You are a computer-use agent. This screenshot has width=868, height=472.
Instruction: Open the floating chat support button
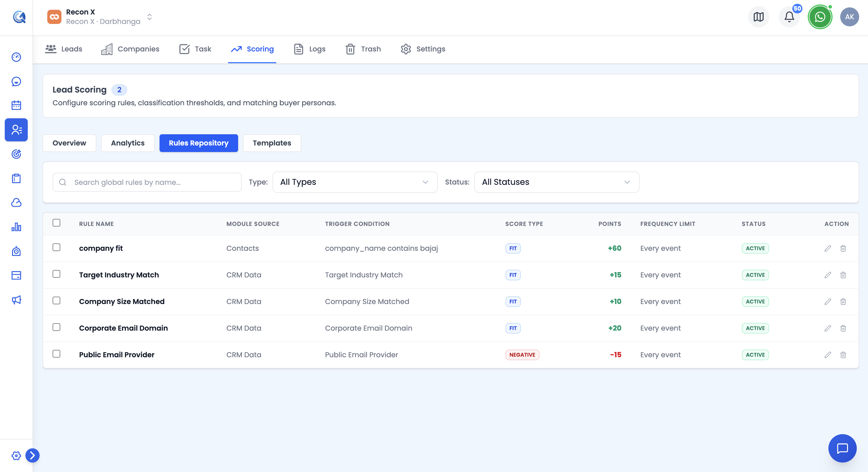(842, 448)
